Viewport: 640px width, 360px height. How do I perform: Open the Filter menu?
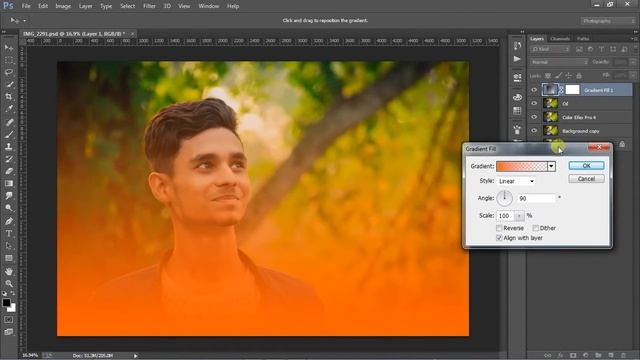tap(149, 6)
